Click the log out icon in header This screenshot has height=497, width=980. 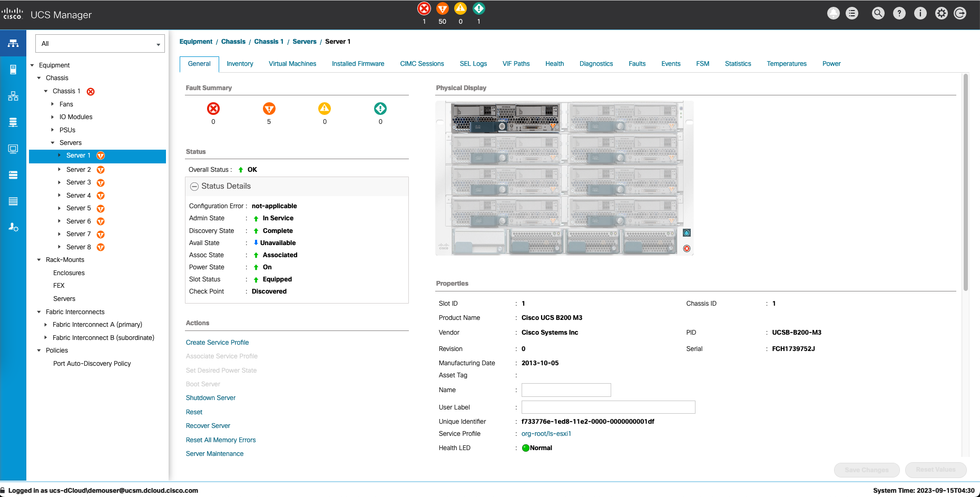[x=960, y=14]
